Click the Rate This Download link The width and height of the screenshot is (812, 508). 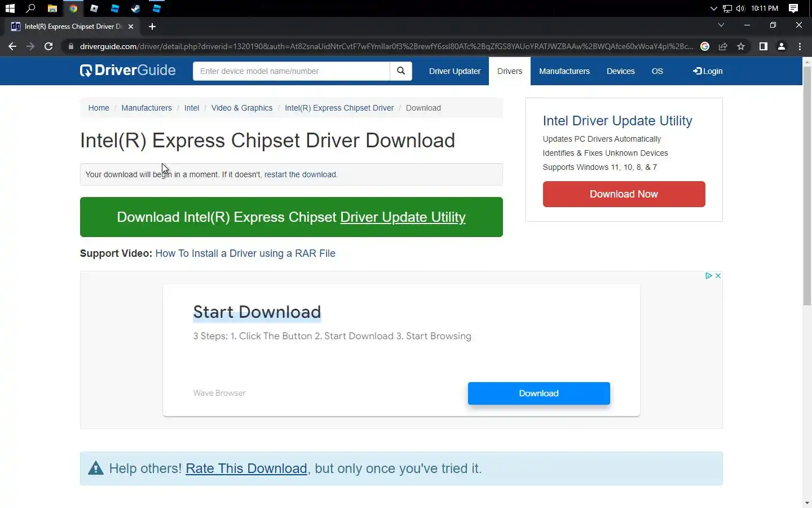(x=246, y=468)
